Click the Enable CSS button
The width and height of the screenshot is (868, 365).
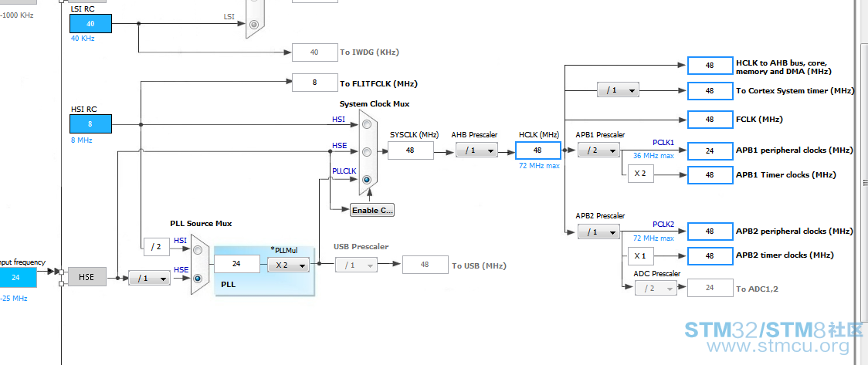click(x=372, y=210)
